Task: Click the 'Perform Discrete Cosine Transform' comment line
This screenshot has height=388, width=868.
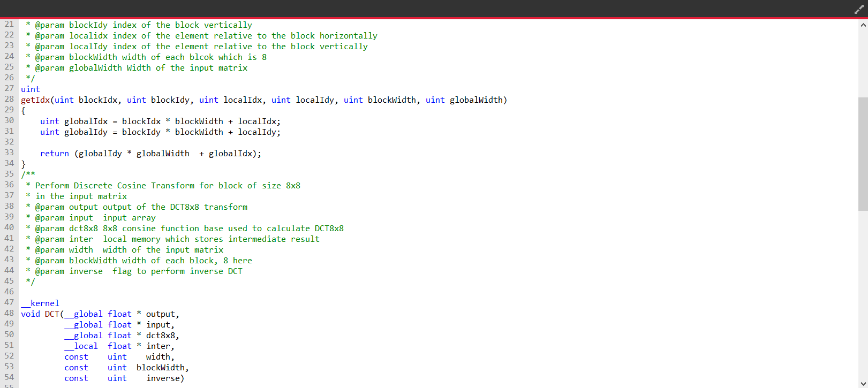Action: click(x=167, y=186)
